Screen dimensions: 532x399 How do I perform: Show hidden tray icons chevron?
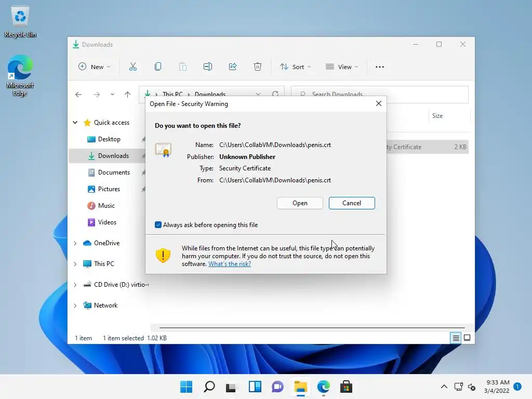444,387
